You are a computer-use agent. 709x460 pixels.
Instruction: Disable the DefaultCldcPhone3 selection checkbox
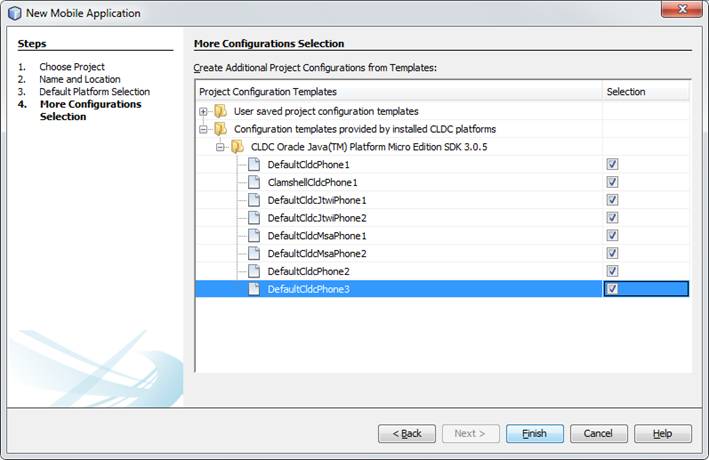coord(612,289)
